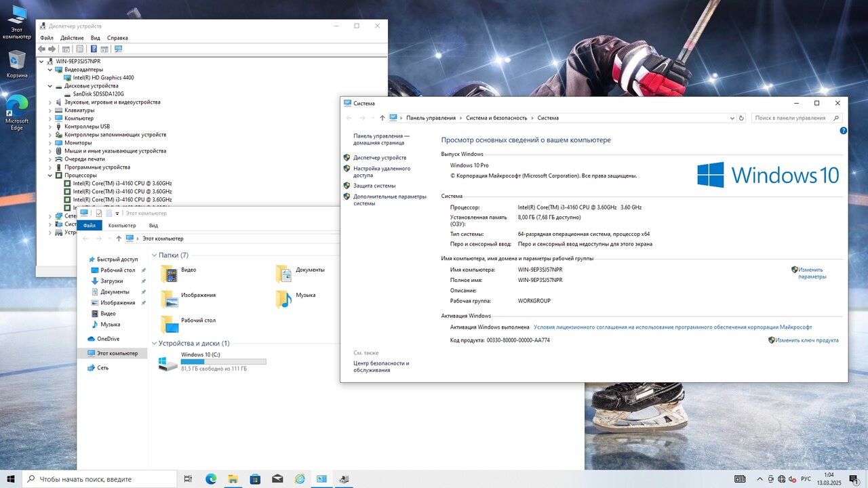
Task: Collapse the Папки (7) group header
Action: pyautogui.click(x=154, y=256)
